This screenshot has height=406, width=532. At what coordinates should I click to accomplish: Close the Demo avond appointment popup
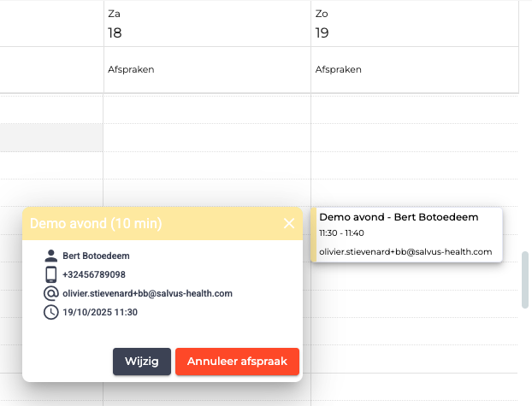click(289, 223)
